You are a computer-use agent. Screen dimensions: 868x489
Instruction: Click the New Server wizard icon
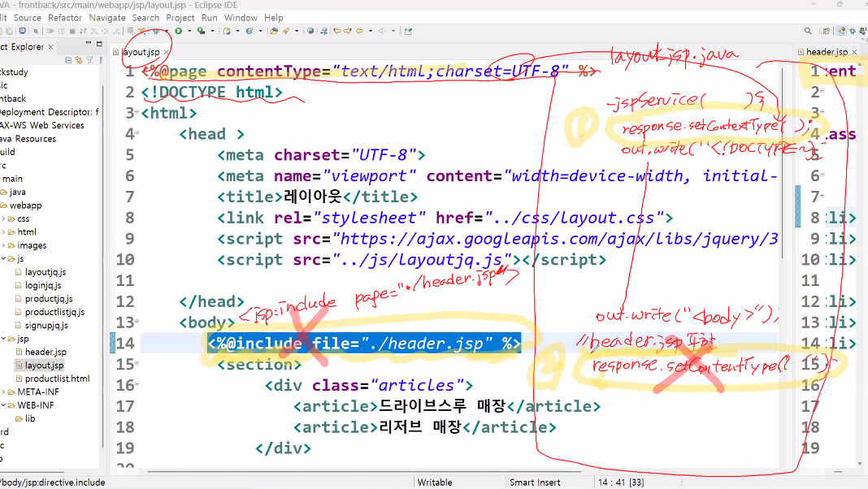point(227,31)
